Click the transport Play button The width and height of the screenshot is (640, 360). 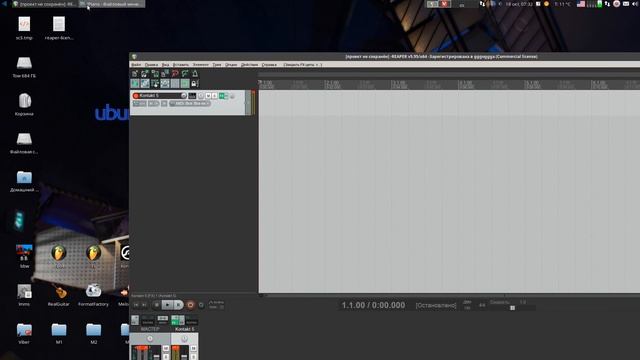tap(167, 305)
